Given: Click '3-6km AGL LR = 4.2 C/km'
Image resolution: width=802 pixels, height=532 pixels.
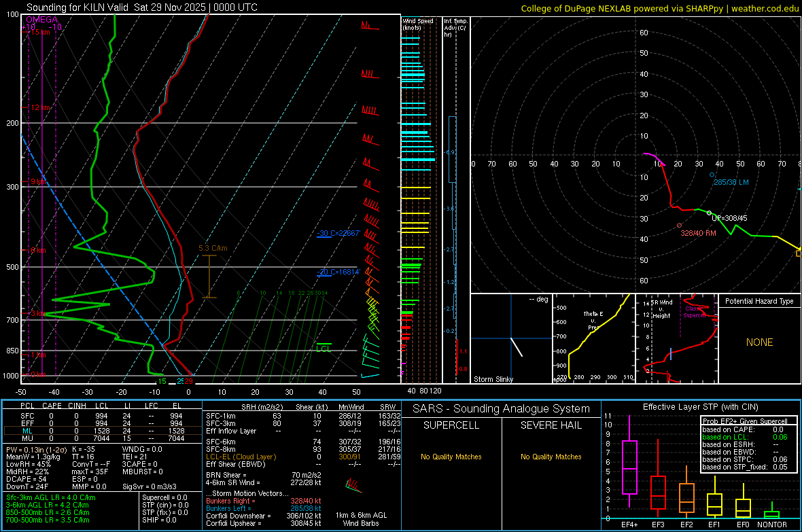Looking at the screenshot, I should (x=47, y=505).
